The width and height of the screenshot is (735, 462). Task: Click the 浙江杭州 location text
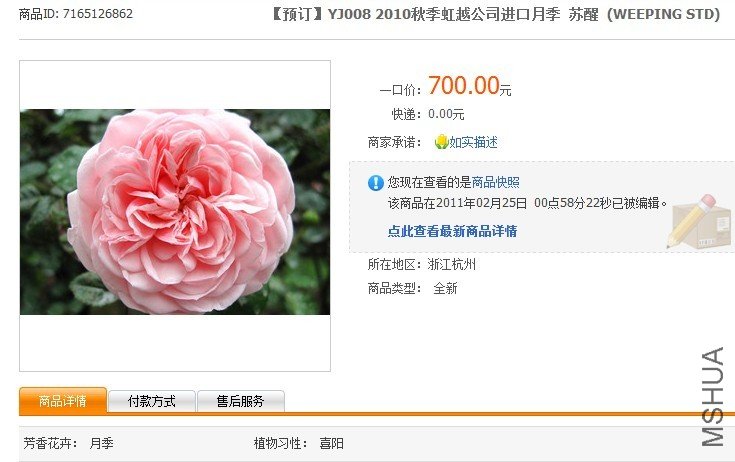pos(452,265)
